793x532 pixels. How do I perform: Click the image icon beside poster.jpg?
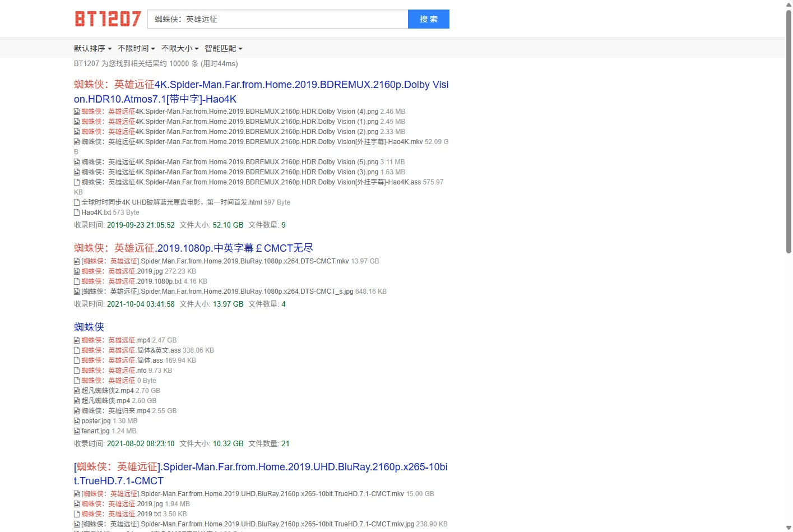pyautogui.click(x=77, y=421)
